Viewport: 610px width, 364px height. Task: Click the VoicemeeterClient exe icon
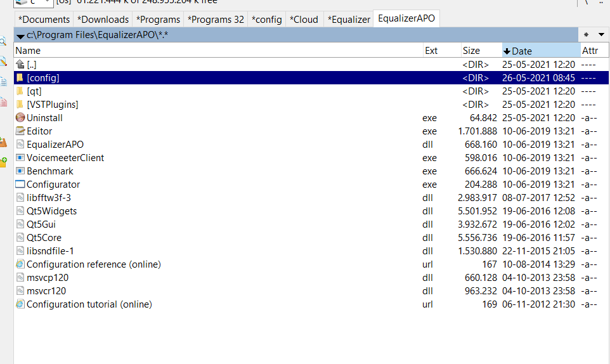click(x=20, y=157)
